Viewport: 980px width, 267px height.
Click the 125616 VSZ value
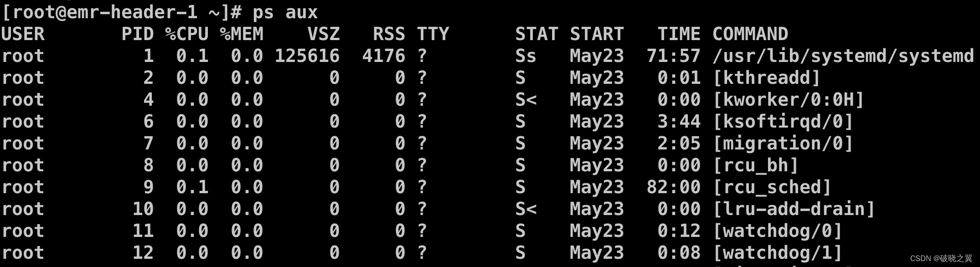click(307, 56)
